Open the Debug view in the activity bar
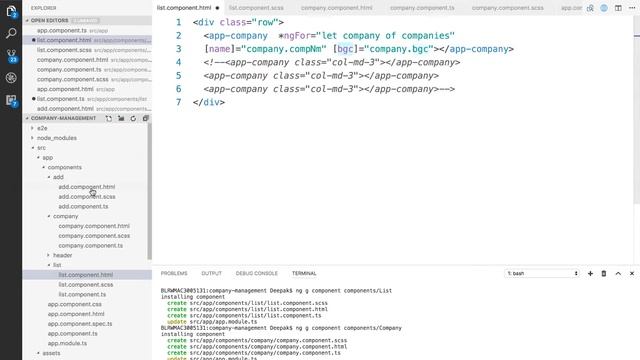Viewport: 640px width, 360px height. click(x=11, y=78)
